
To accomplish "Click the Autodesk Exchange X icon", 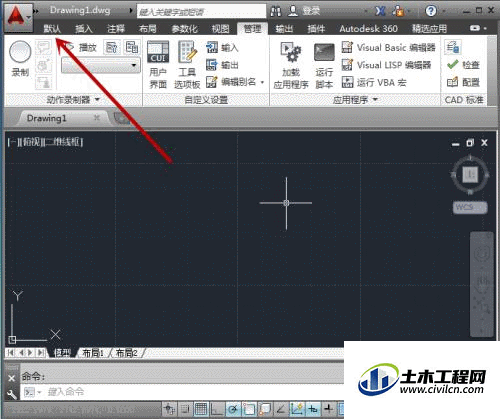I will 380,11.
